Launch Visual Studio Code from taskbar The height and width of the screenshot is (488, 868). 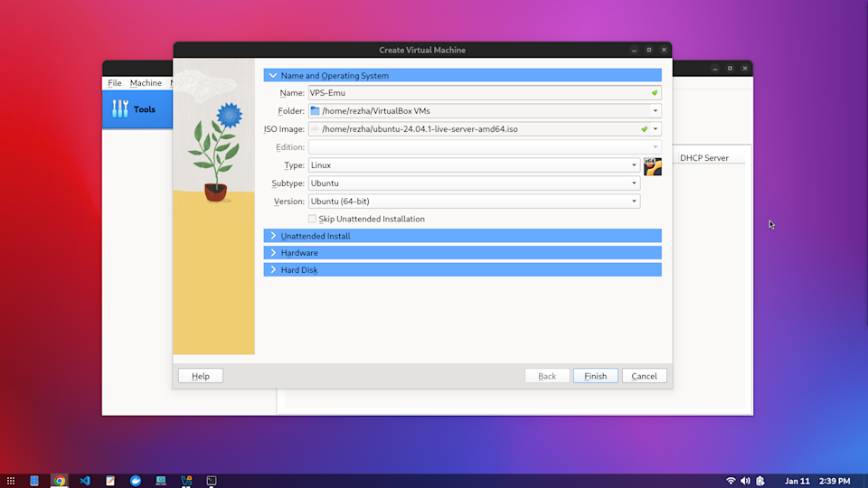point(85,481)
